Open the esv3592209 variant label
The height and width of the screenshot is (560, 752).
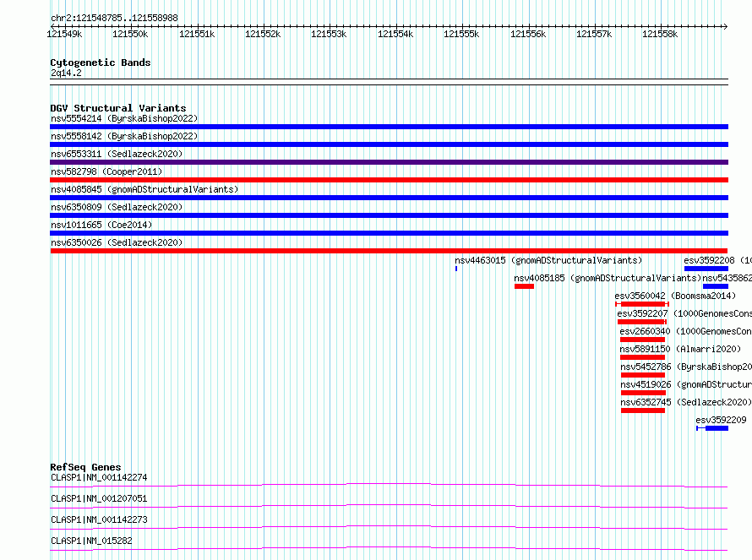click(721, 420)
